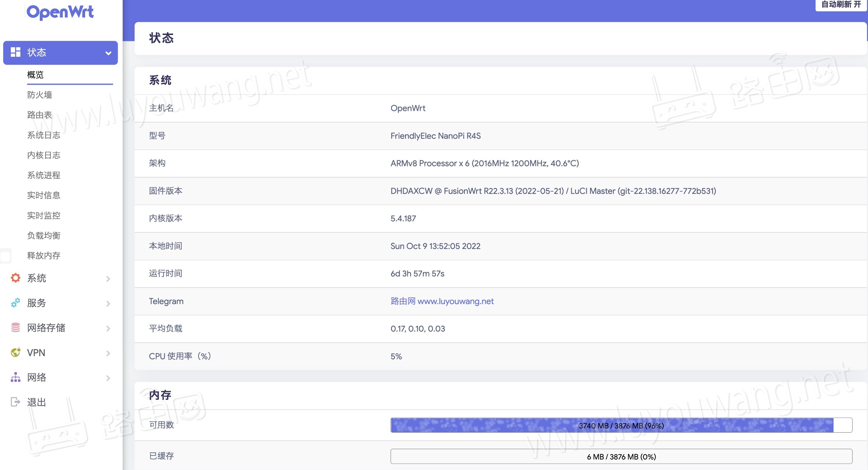This screenshot has width=868, height=470.
Task: Open the 路由网 www.luyouwang.net link
Action: 442,301
